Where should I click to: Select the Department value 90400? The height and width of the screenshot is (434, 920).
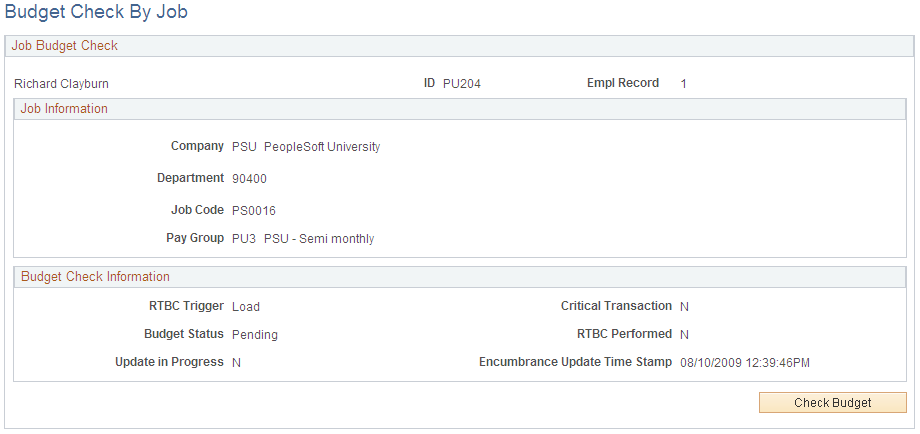click(249, 179)
